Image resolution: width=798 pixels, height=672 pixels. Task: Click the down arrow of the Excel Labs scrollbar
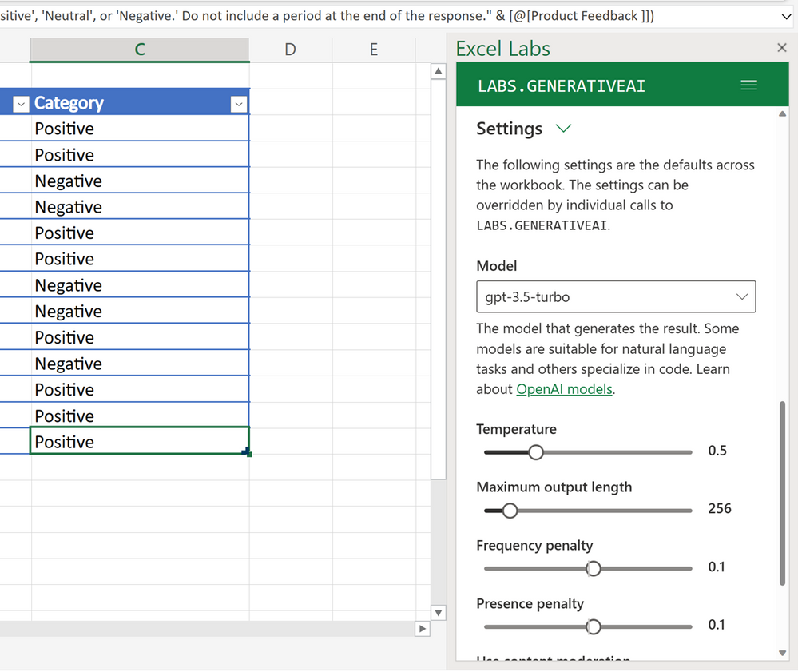[783, 653]
